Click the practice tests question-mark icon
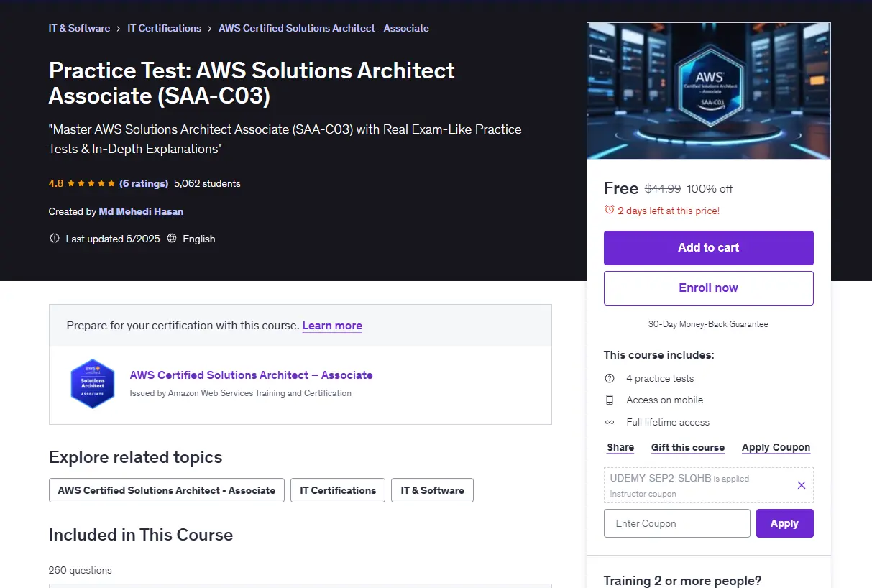The image size is (872, 588). coord(610,378)
